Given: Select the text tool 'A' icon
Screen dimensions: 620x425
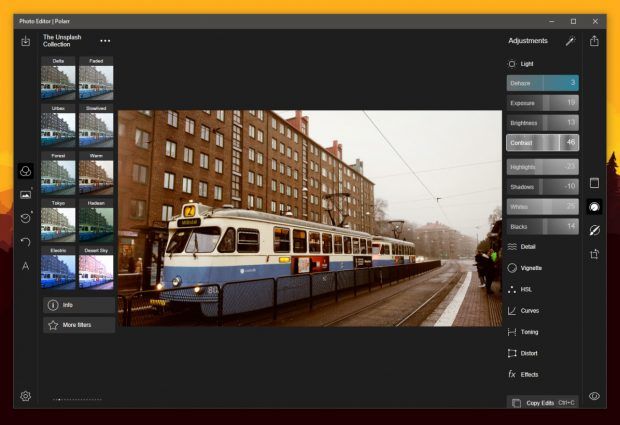Looking at the screenshot, I should (25, 266).
